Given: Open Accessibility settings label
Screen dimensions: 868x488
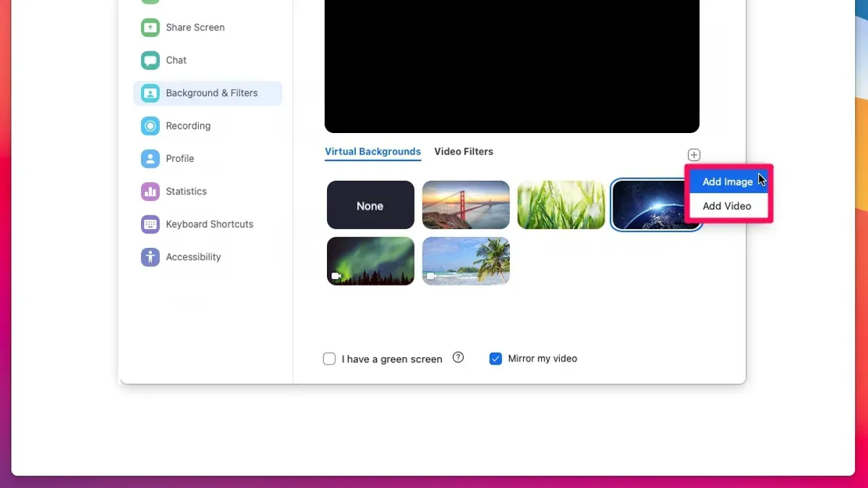Looking at the screenshot, I should click(194, 257).
